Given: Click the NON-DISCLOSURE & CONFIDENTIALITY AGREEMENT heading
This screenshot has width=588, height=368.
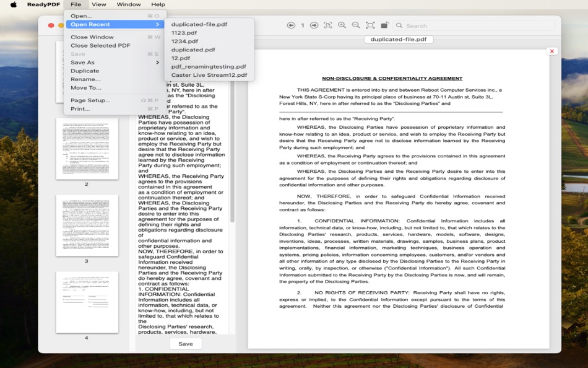Looking at the screenshot, I should [x=392, y=79].
